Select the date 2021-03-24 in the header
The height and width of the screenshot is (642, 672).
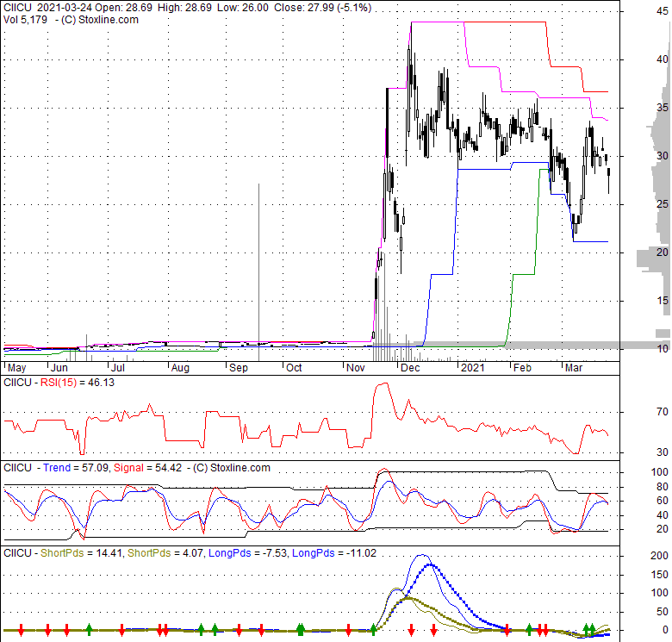65,8
